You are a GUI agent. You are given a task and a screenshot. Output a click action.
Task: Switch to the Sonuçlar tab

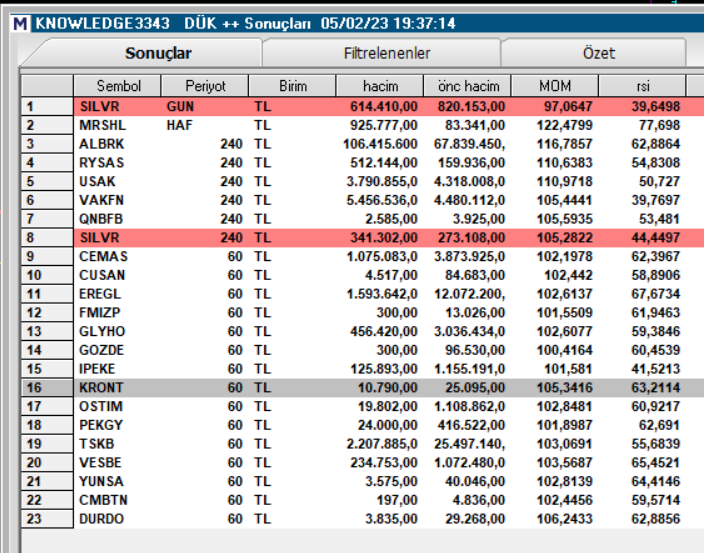point(158,53)
